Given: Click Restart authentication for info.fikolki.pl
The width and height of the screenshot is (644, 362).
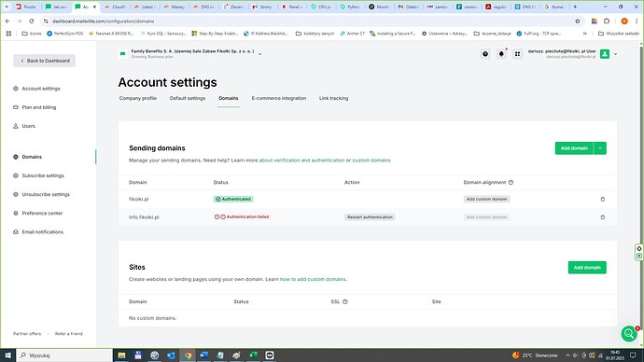Looking at the screenshot, I should point(370,217).
